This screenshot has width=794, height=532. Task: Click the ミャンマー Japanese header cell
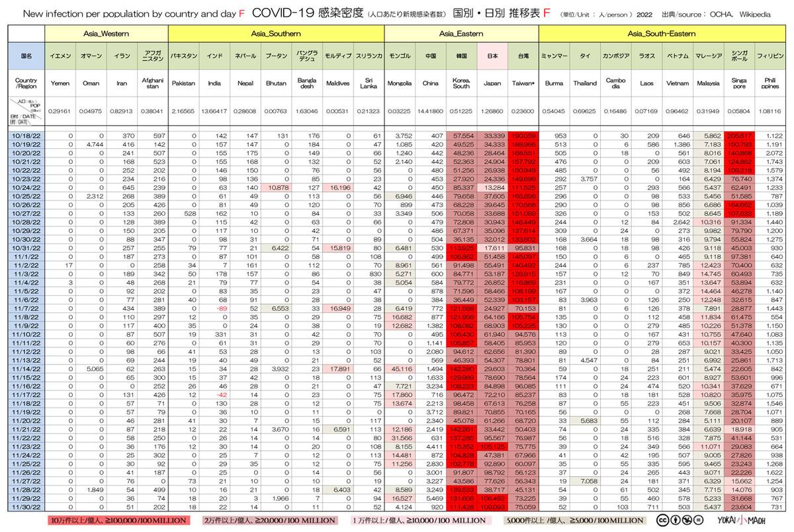click(554, 58)
